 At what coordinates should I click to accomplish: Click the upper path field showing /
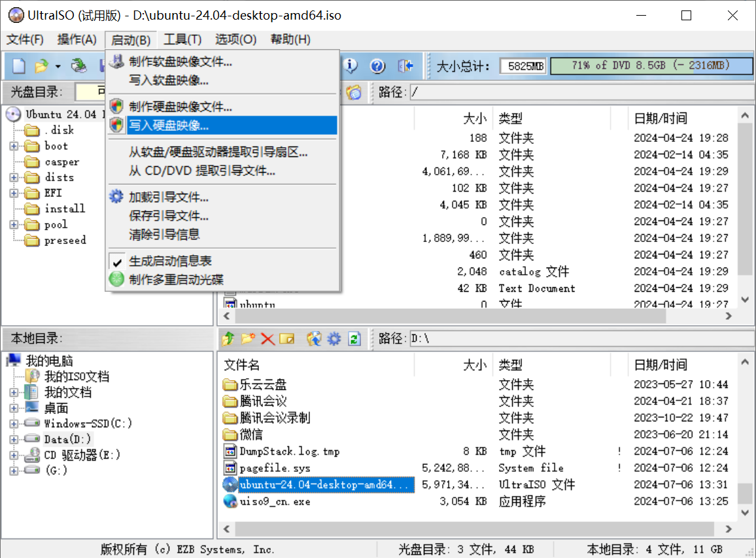581,92
